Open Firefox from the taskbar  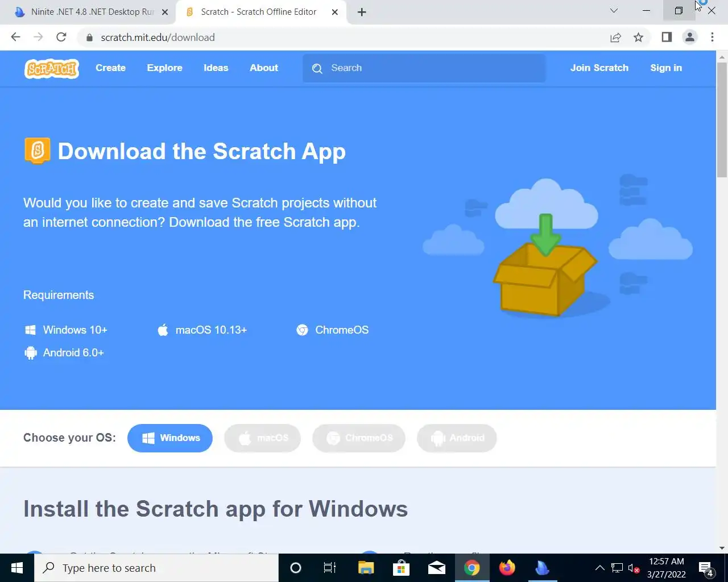[x=507, y=568]
